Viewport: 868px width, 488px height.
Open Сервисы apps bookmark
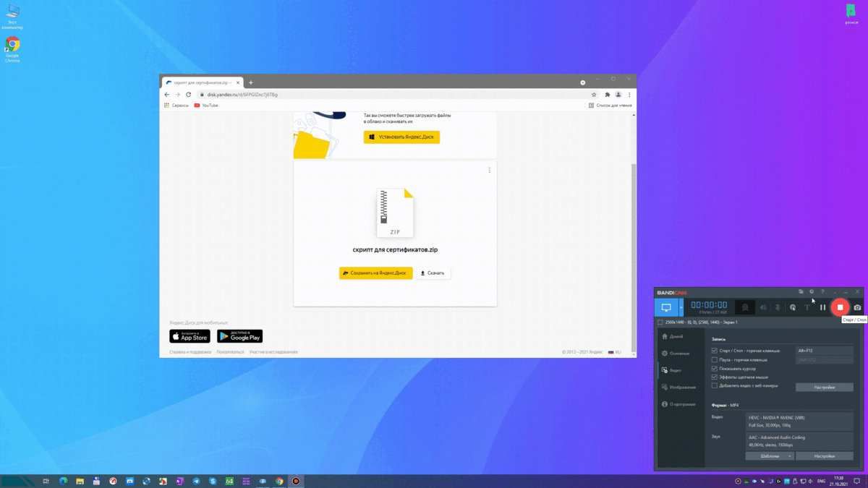click(176, 106)
